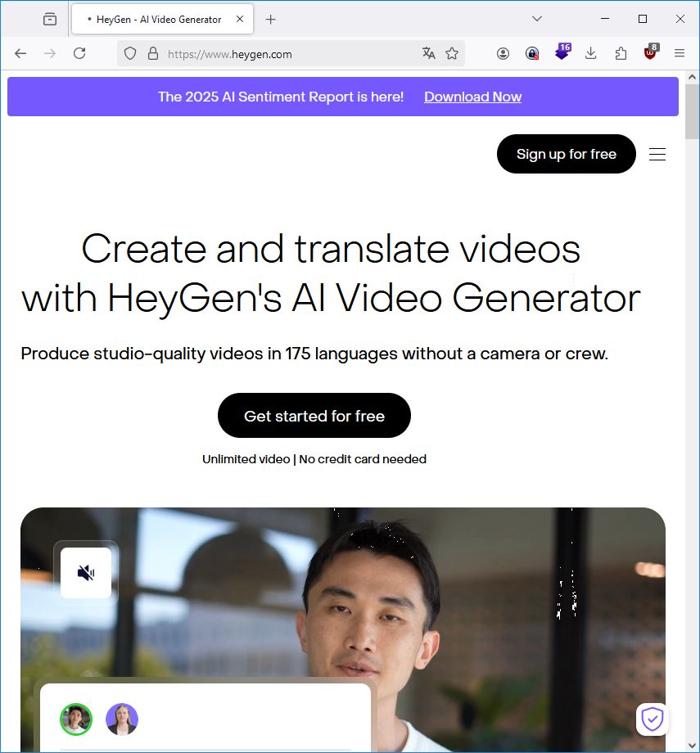
Task: Click the Sign up for free button
Action: click(567, 154)
